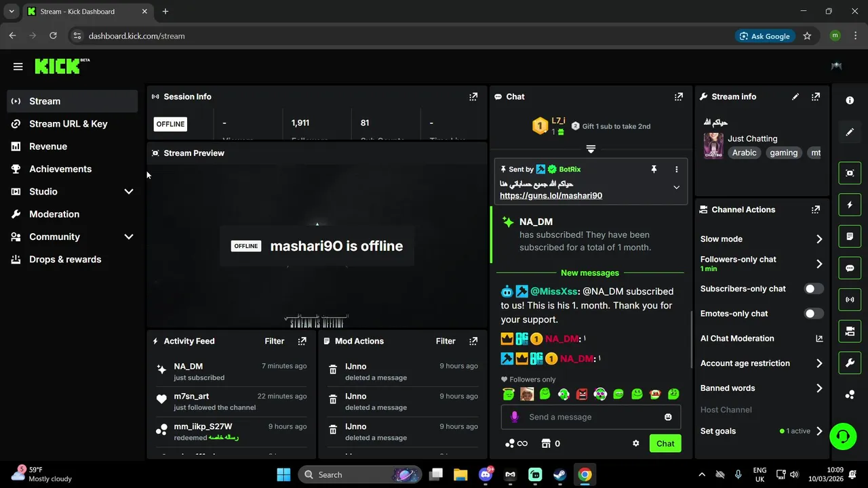Select the m7sn_art followed activity row
The width and height of the screenshot is (868, 488).
(x=231, y=401)
